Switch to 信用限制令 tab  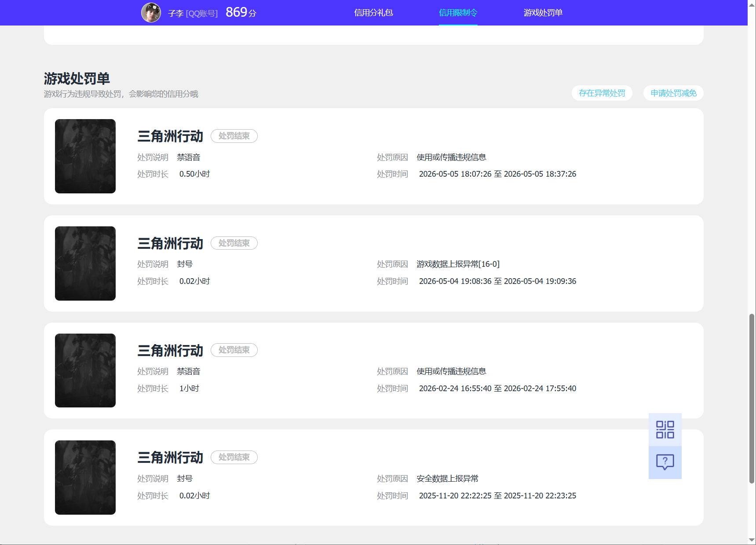point(458,13)
